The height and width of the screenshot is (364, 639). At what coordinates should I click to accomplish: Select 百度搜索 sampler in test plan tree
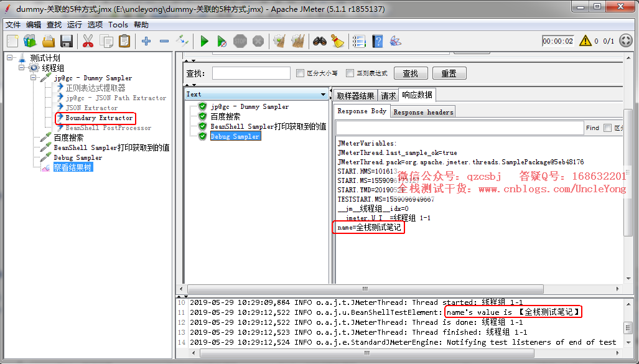click(68, 138)
